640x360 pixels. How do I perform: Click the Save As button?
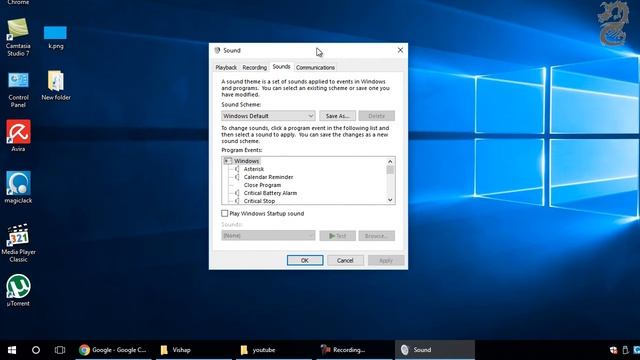(x=338, y=116)
